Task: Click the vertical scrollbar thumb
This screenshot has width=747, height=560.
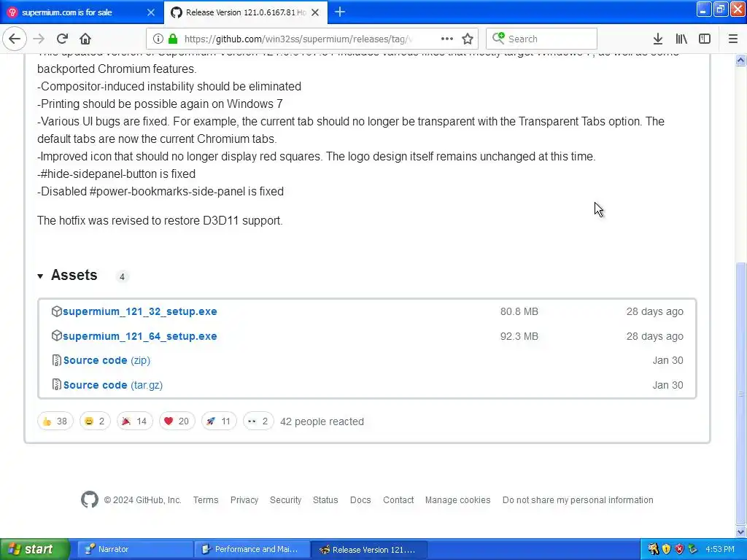Action: click(741, 393)
